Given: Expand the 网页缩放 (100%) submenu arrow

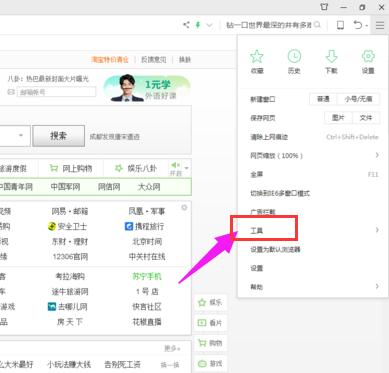Looking at the screenshot, I should pos(377,155).
